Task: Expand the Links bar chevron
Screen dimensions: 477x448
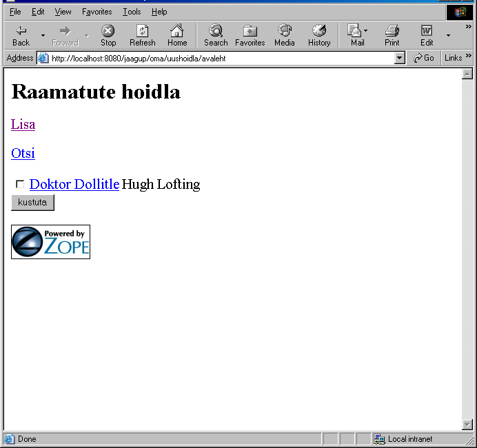Action: [x=469, y=55]
